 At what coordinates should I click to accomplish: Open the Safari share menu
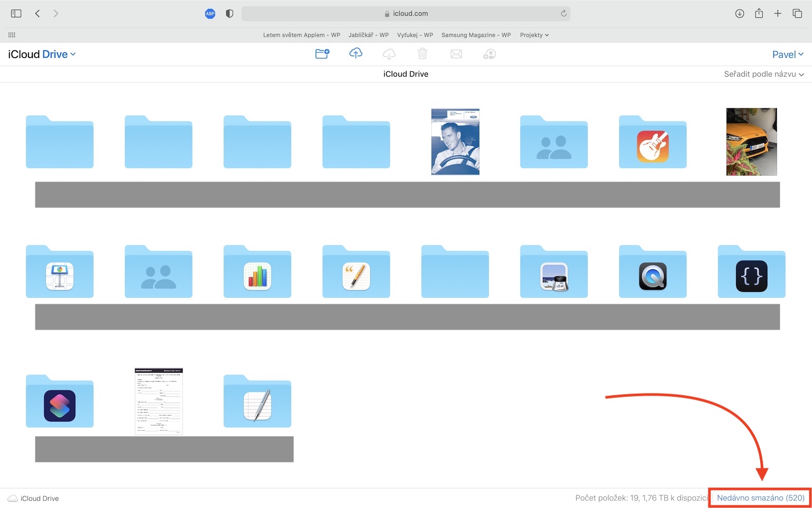pyautogui.click(x=759, y=13)
